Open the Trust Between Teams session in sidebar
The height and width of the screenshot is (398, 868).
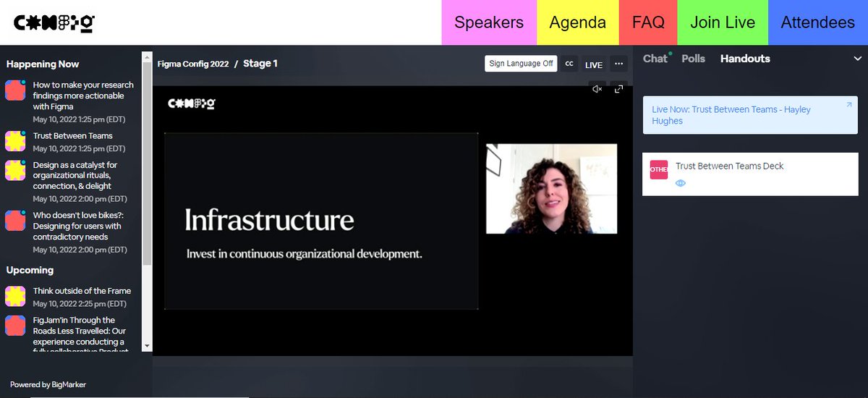click(73, 135)
